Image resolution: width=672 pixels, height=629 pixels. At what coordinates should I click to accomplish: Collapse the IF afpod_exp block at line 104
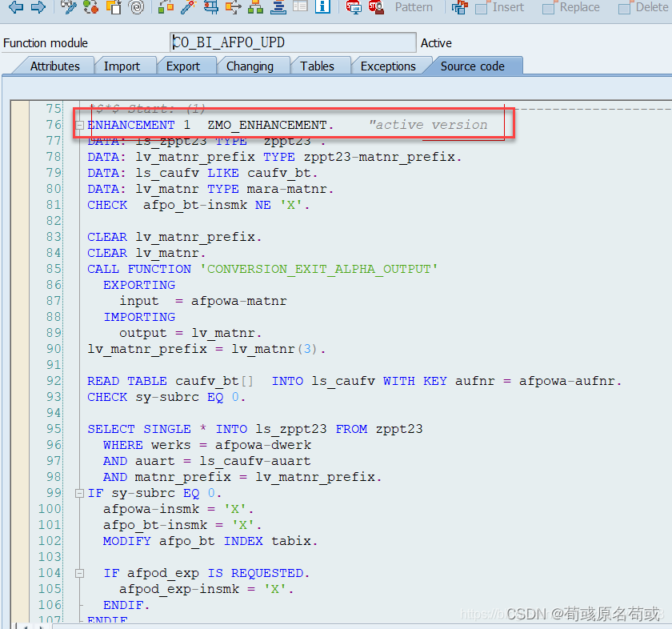78,572
